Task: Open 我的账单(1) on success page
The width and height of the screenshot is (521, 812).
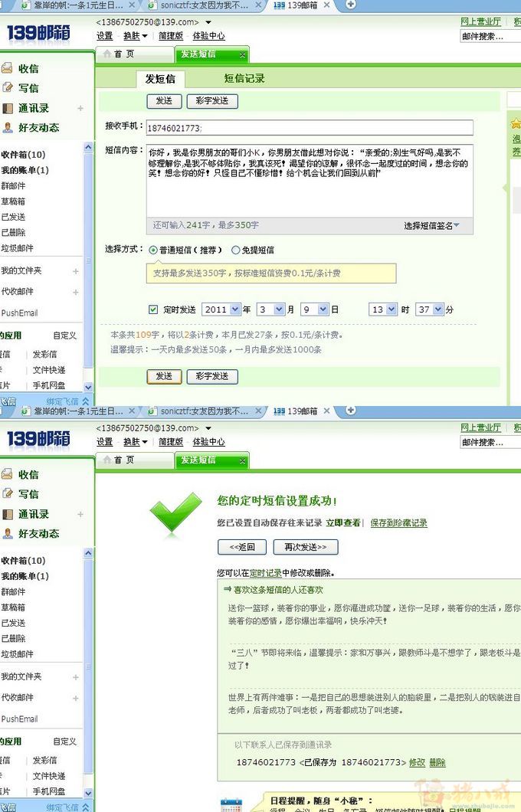Action: [x=25, y=576]
